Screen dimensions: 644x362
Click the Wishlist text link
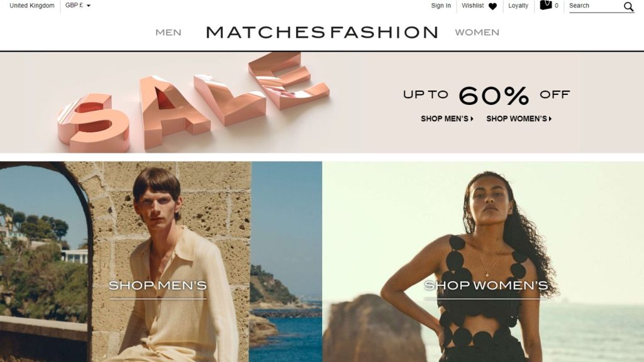472,5
